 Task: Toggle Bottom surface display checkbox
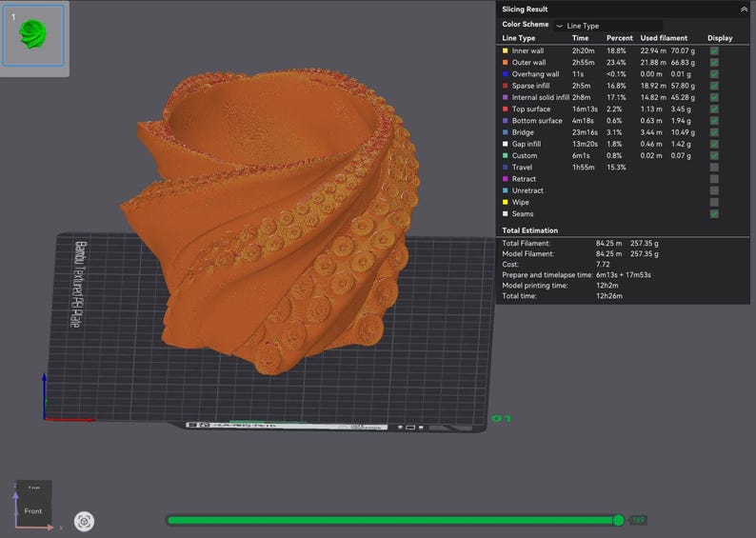click(714, 121)
